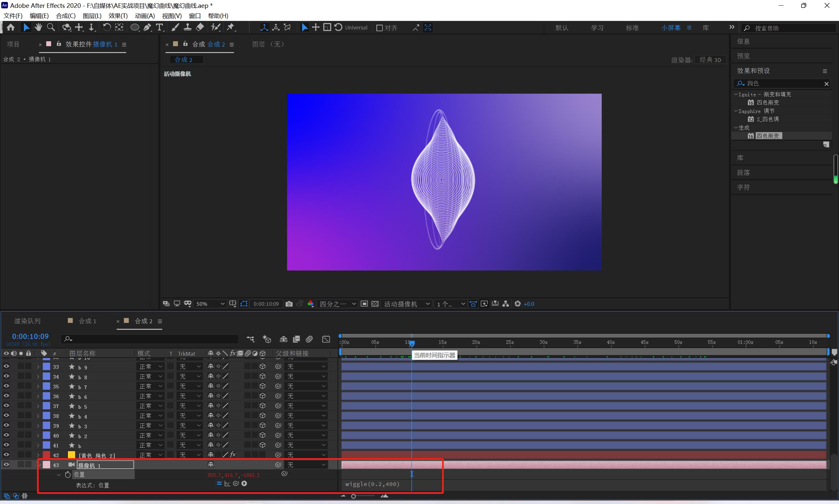Hide layer 36 'b 6' eye toggle
The height and width of the screenshot is (504, 839).
pos(6,396)
